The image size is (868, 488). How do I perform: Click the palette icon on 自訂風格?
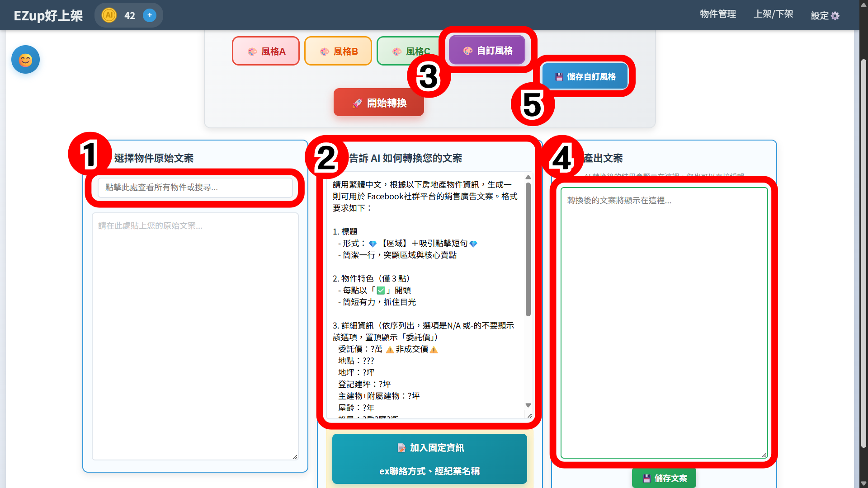[x=468, y=51]
